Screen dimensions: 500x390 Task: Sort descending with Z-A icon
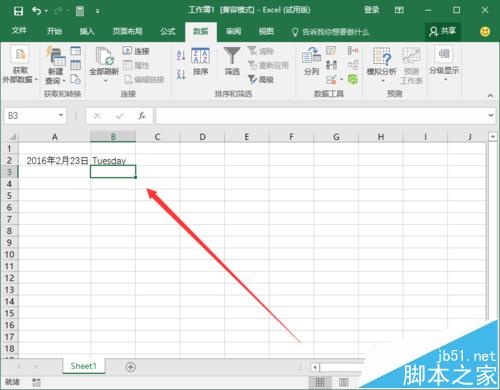coord(181,74)
